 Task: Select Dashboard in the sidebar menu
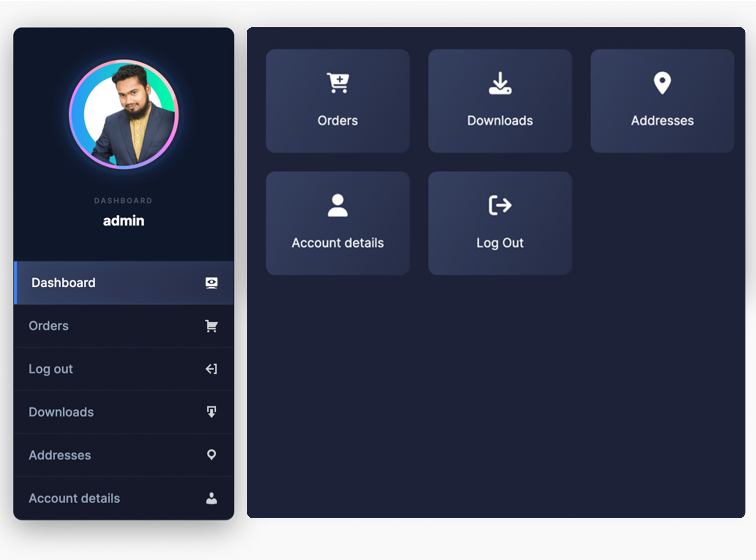(63, 283)
